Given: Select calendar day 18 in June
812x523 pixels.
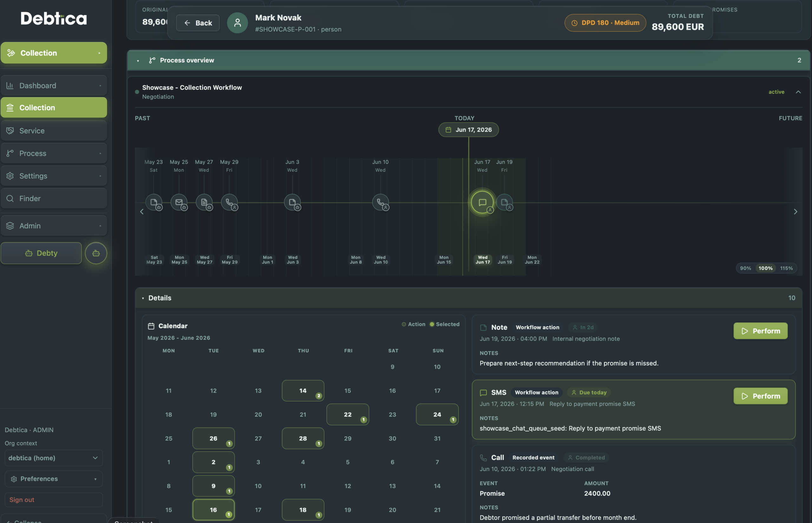Looking at the screenshot, I should [x=303, y=510].
